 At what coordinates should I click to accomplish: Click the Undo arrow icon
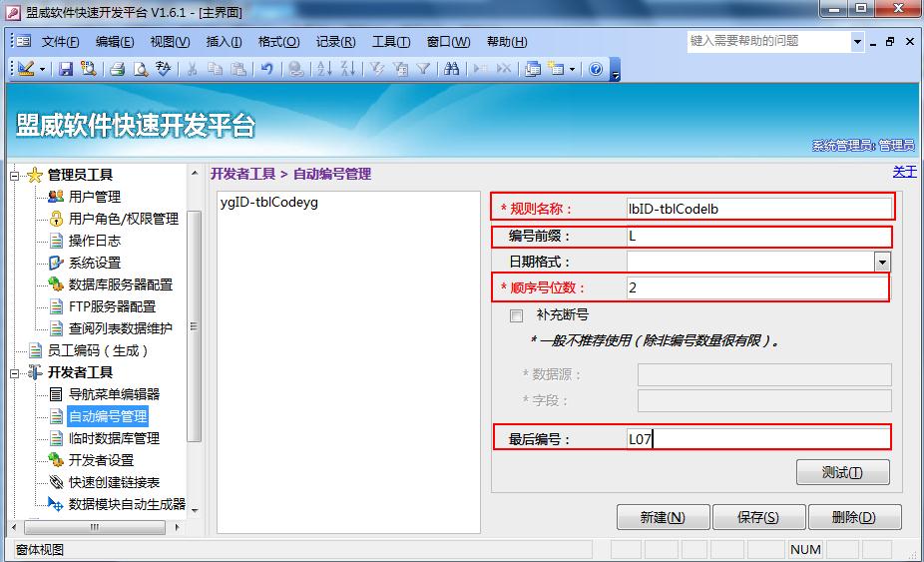tap(267, 69)
